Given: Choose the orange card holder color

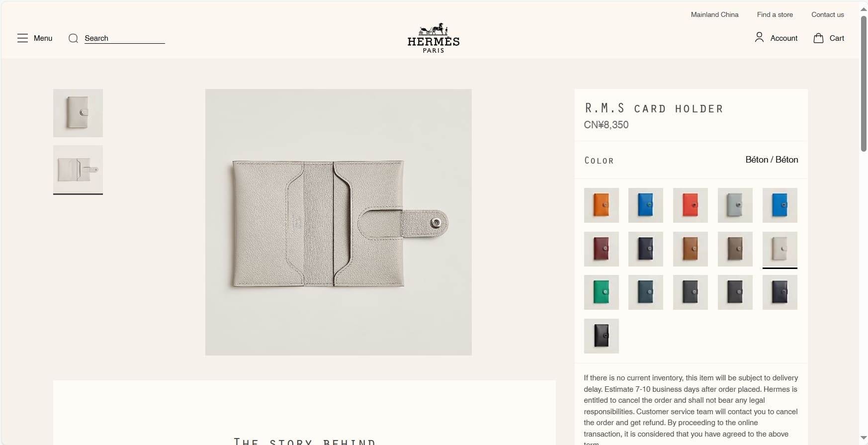Looking at the screenshot, I should 601,205.
